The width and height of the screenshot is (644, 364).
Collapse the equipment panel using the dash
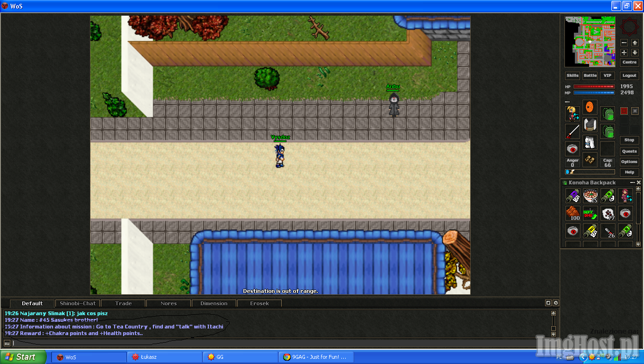(567, 101)
